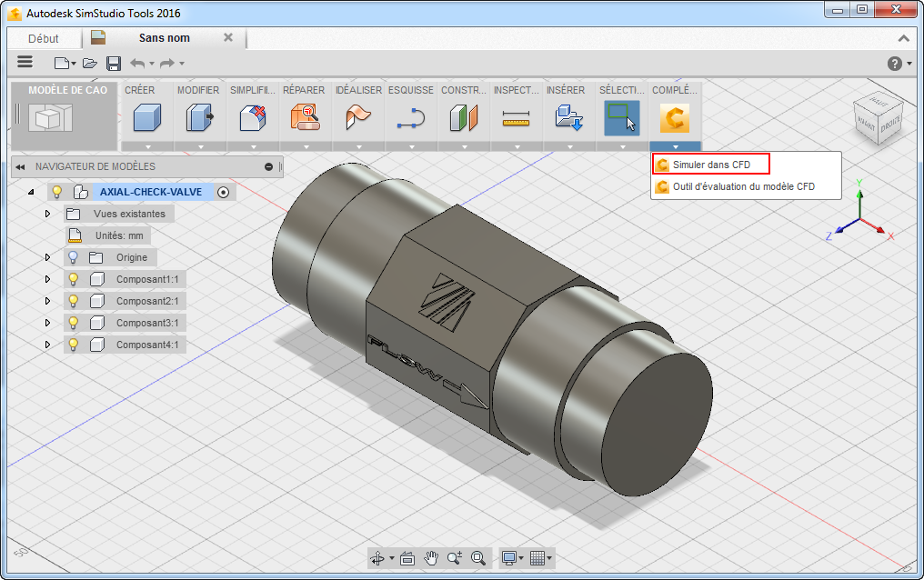Toggle visibility bulb of Composant4:1
This screenshot has width=924, height=580.
(73, 345)
